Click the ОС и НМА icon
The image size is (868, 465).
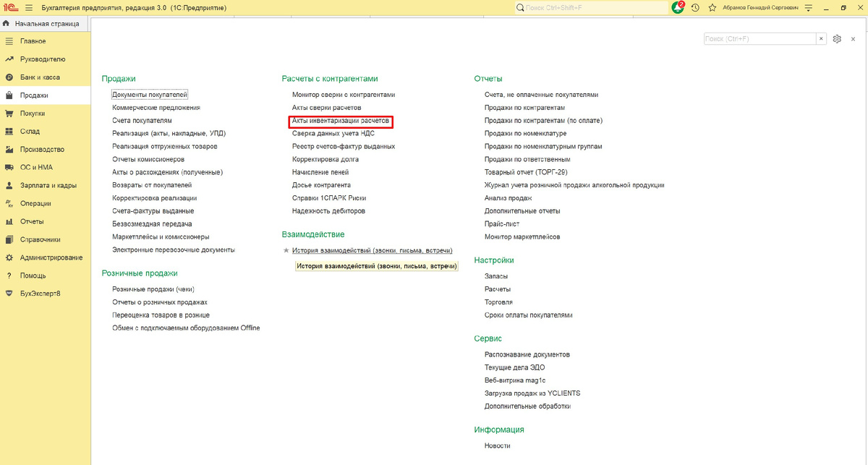[x=9, y=167]
